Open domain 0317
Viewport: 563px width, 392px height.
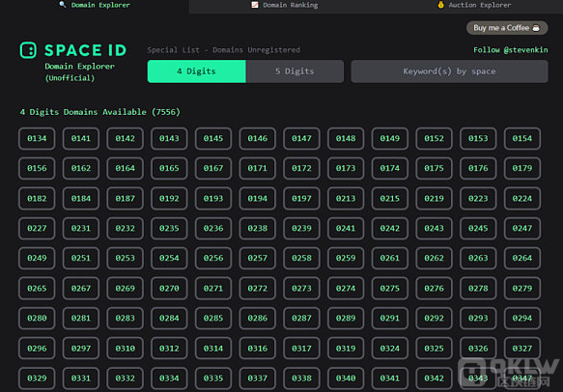301,349
